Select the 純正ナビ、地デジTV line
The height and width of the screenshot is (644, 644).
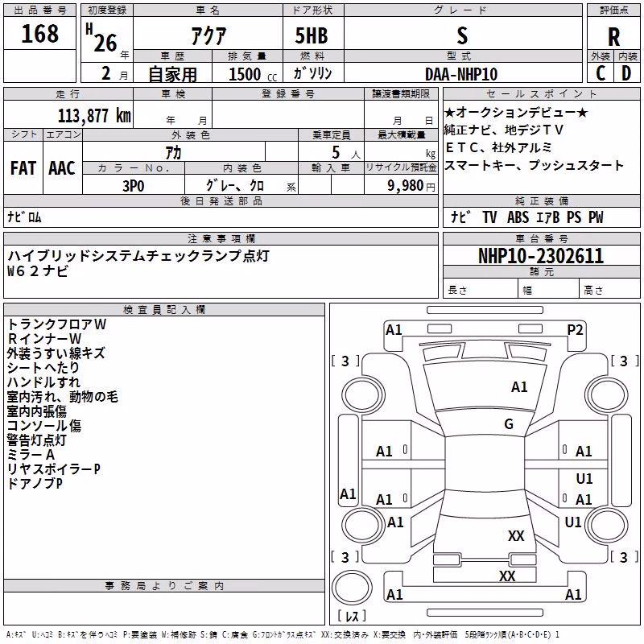(504, 130)
